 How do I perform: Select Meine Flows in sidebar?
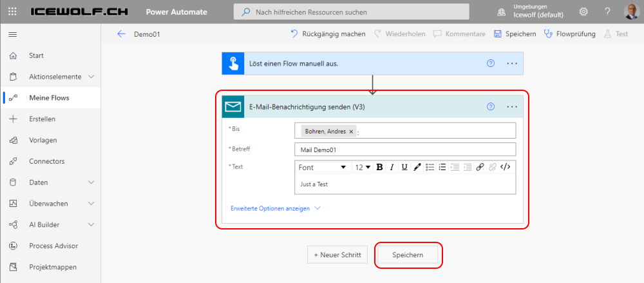pos(50,98)
